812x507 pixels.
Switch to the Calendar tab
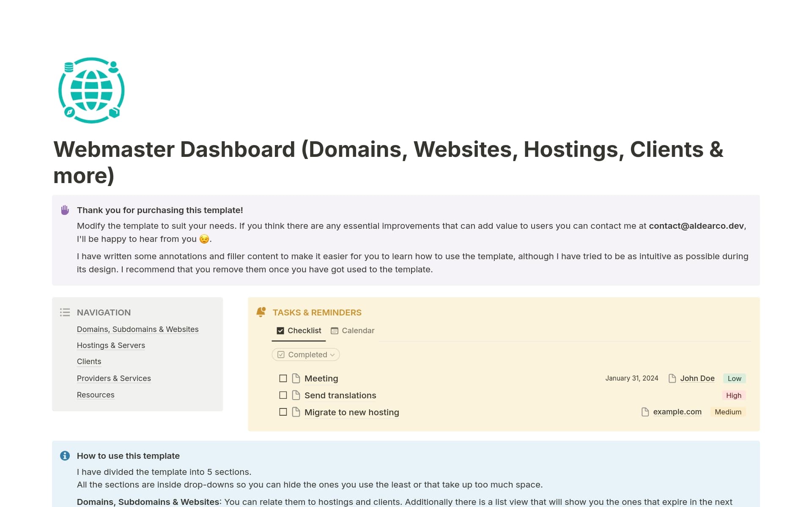pos(353,330)
